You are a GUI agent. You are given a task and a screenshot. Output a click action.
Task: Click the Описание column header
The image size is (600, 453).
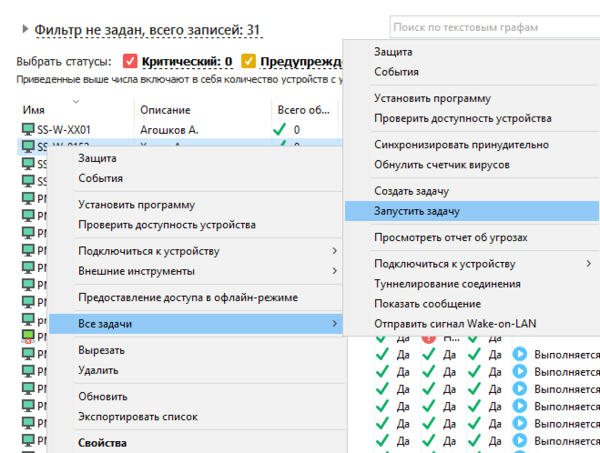pos(166,109)
